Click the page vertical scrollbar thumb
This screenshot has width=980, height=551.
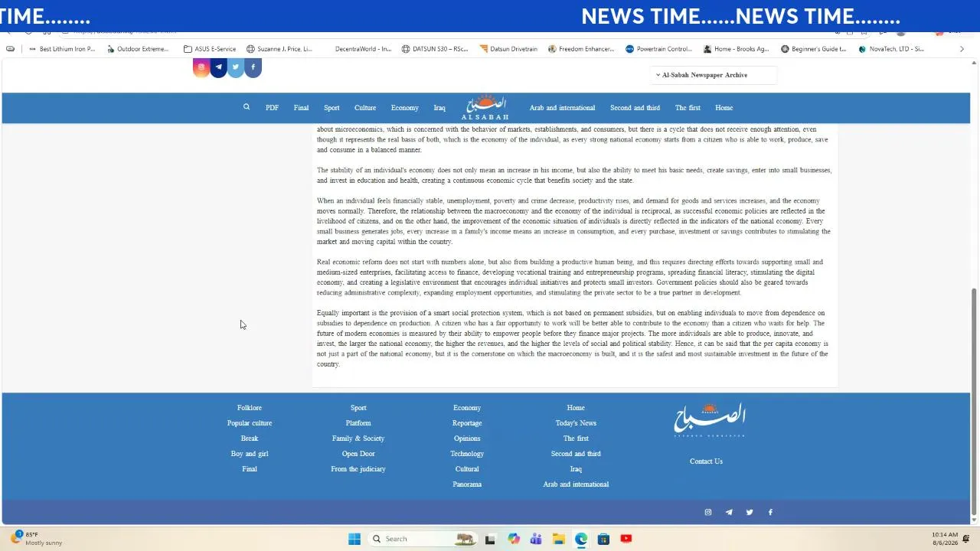[x=974, y=401]
